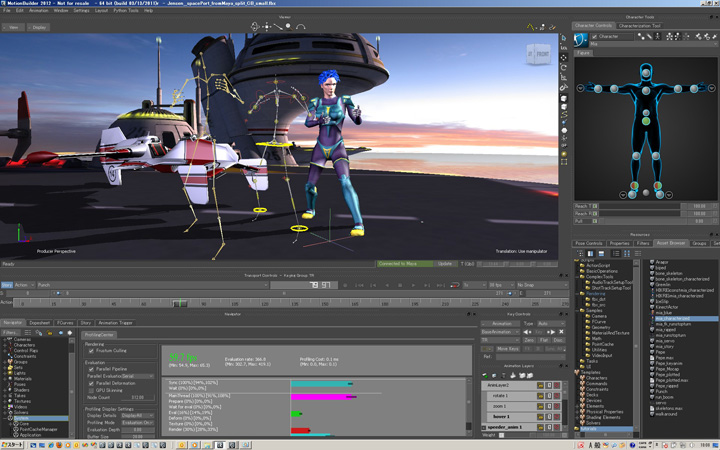
Task: Click the folder icon in Navigator toolbar
Action: tap(50, 332)
